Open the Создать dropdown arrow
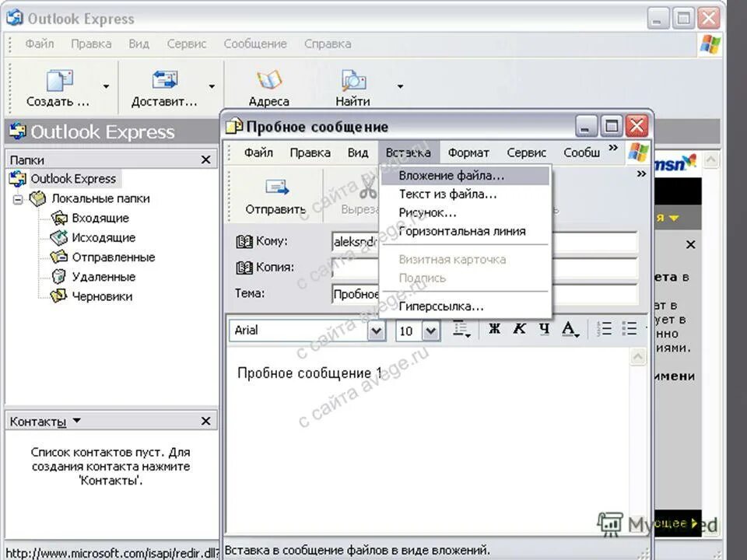The image size is (747, 560). coord(106,86)
